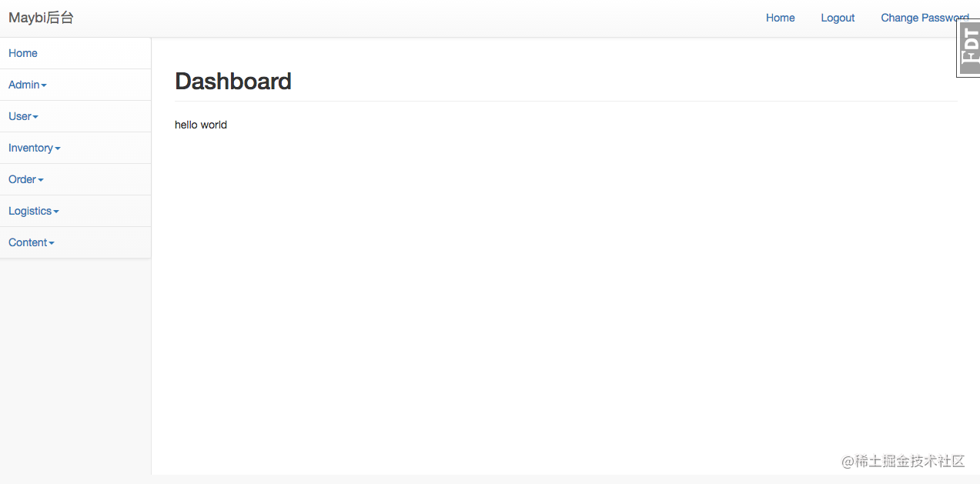Click the caret arrow beside Content
Screen dimensions: 980x484
pos(52,243)
